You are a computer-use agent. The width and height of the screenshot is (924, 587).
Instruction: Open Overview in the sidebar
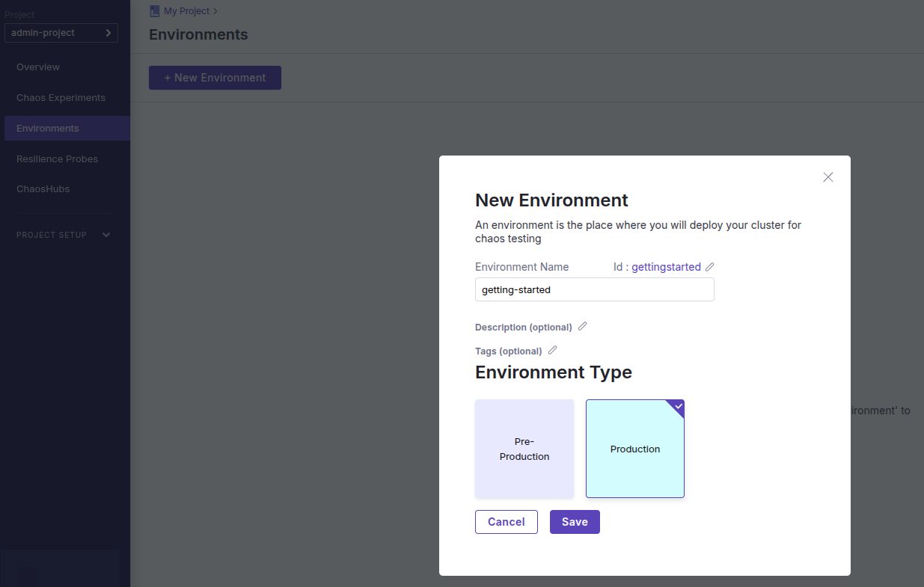tap(38, 67)
